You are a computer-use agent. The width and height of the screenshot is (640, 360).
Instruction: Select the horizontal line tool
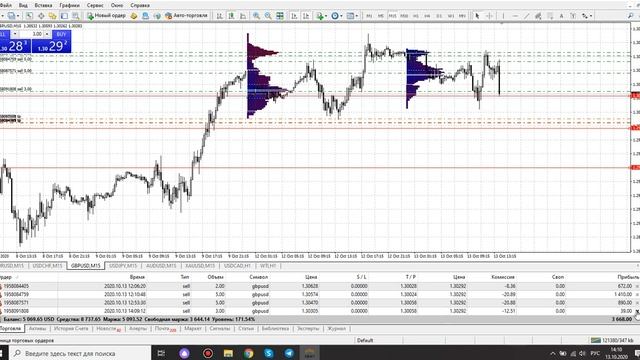[x=515, y=16]
